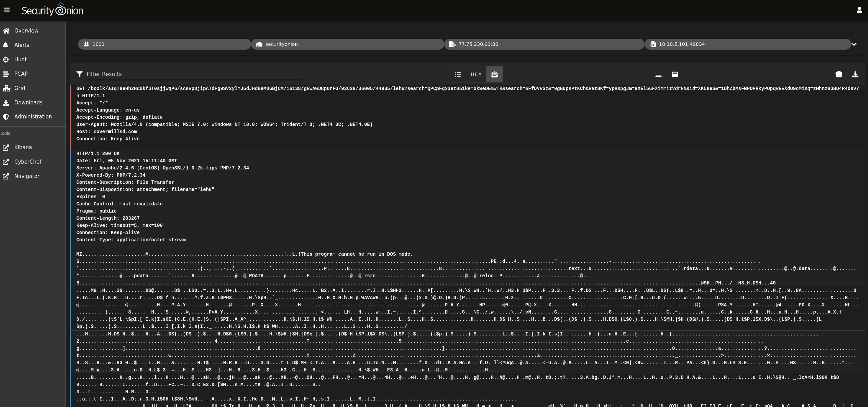Click destination chip 10.10.5.101:49834

click(x=748, y=44)
